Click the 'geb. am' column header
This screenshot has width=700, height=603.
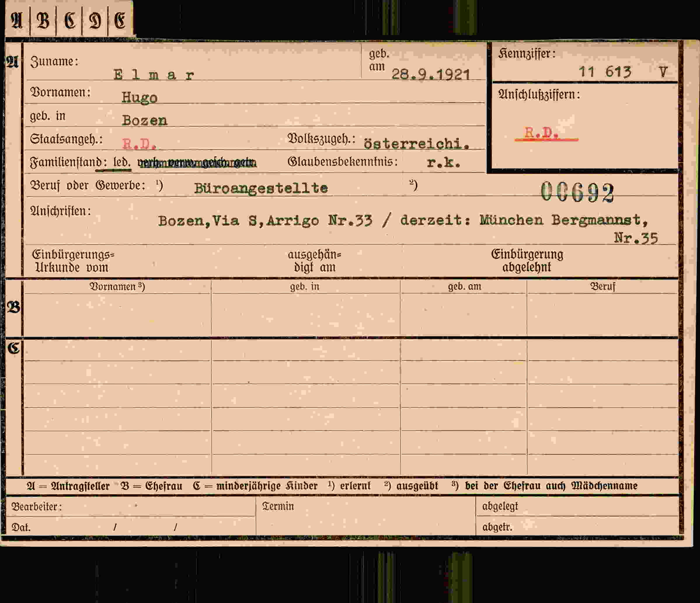pos(464,287)
